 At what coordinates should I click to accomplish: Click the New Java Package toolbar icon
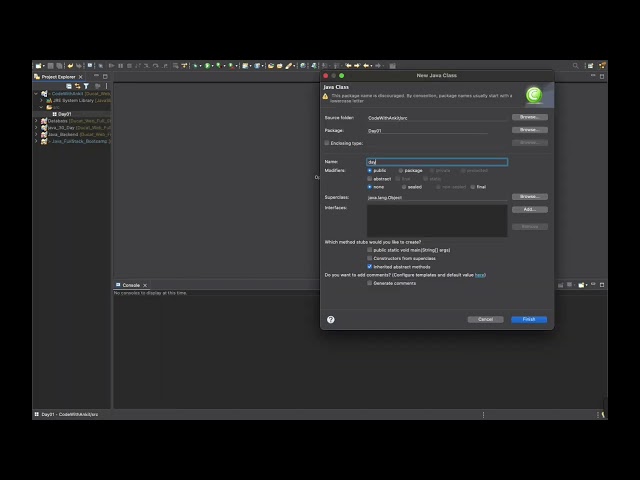[245, 66]
